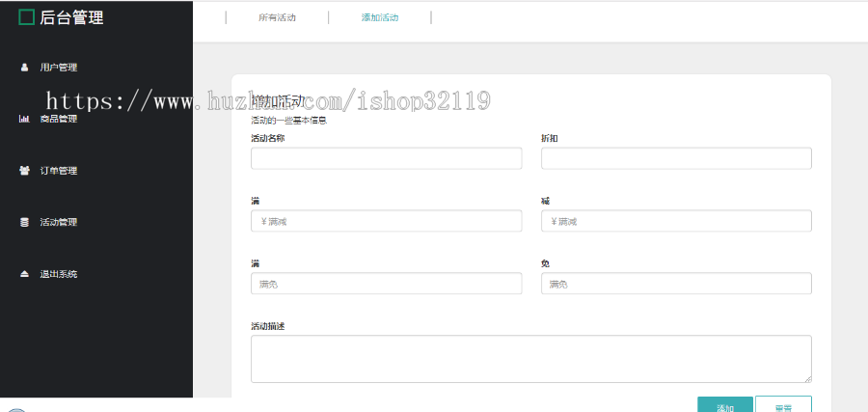Open 活动管理 in sidebar
The image size is (868, 412).
click(x=58, y=222)
